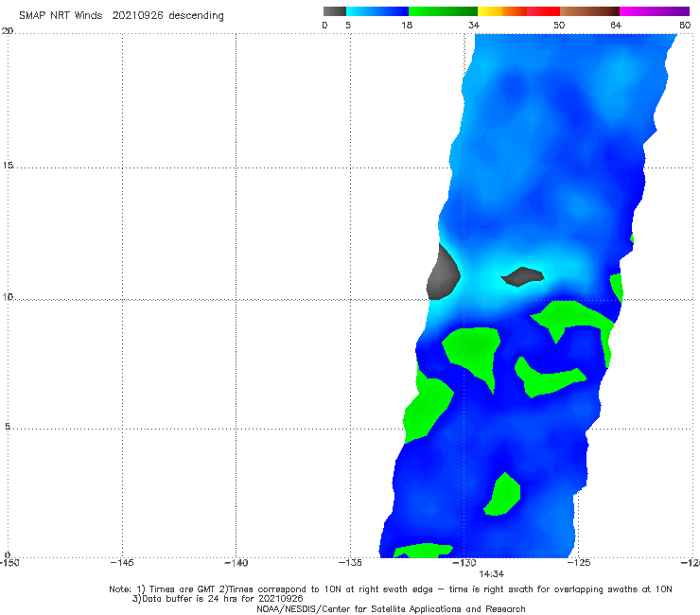Click the colorbar label '64'

pos(616,25)
